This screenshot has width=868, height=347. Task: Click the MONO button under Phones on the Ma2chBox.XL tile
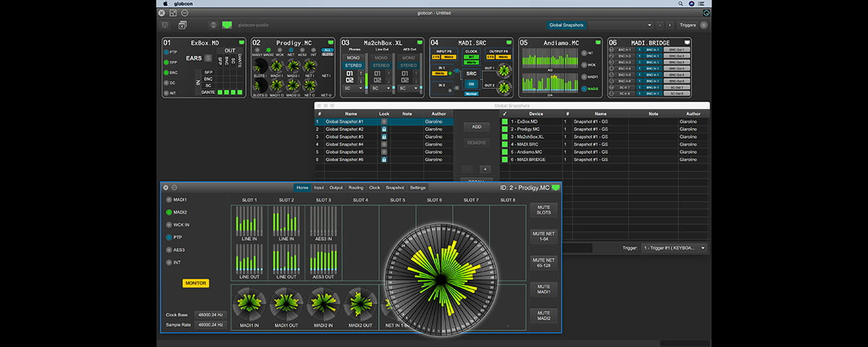click(x=353, y=57)
